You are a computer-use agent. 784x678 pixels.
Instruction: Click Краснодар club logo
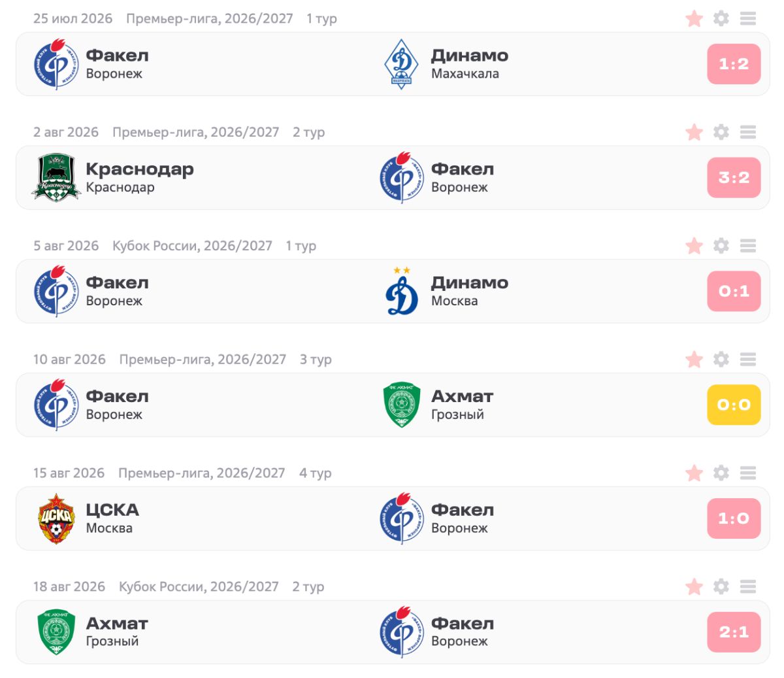pos(56,177)
